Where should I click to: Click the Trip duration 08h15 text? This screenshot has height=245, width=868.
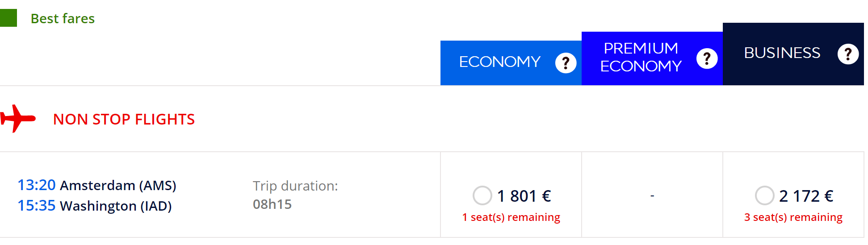point(295,195)
